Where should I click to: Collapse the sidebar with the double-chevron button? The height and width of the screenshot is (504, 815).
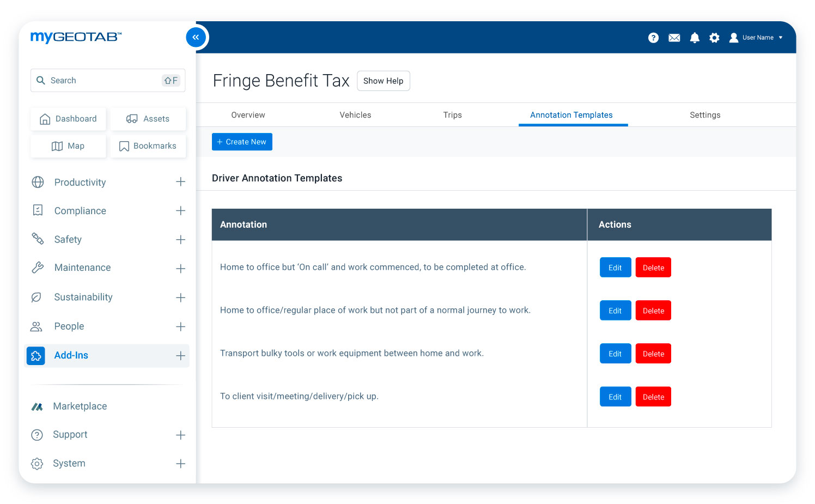[x=196, y=37]
